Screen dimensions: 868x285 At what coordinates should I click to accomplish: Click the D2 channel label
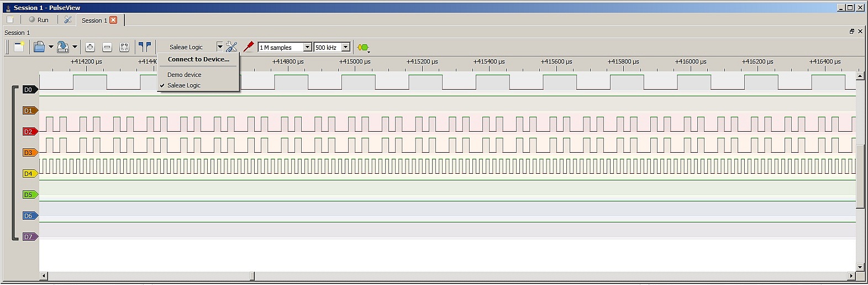tap(30, 132)
